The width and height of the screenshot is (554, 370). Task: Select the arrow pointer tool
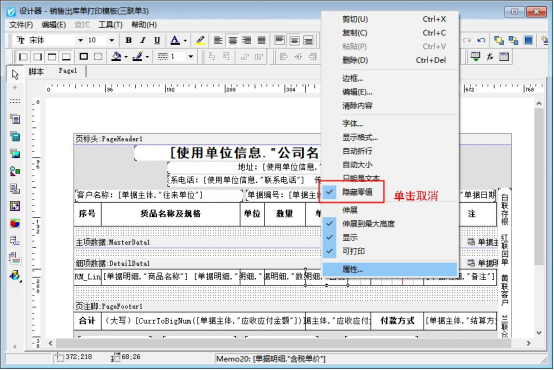point(15,75)
